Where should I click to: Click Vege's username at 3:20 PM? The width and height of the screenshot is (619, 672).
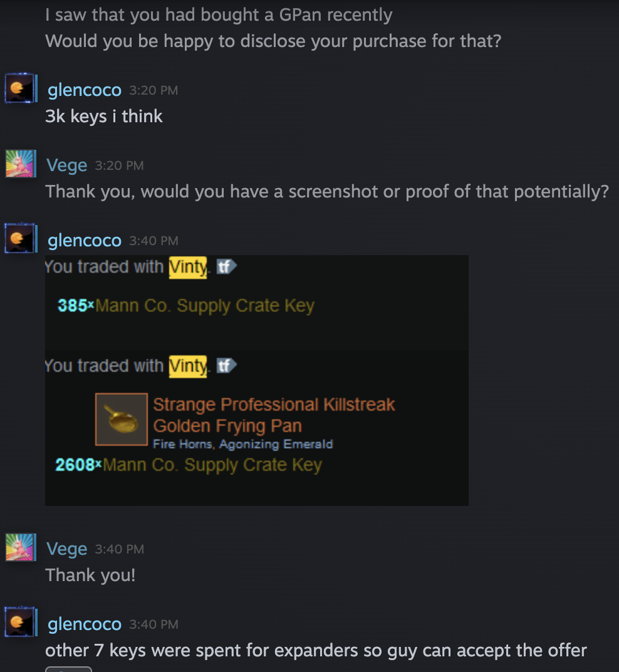(x=67, y=165)
